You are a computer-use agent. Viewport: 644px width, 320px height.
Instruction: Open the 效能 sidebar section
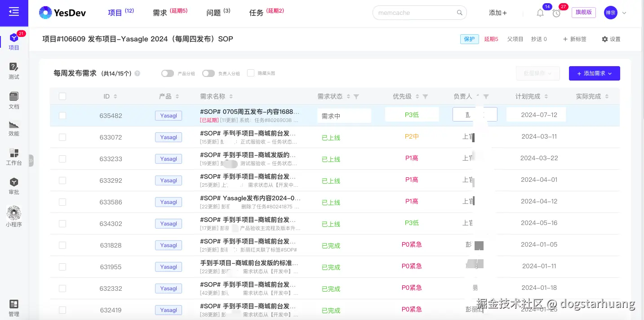(x=14, y=128)
